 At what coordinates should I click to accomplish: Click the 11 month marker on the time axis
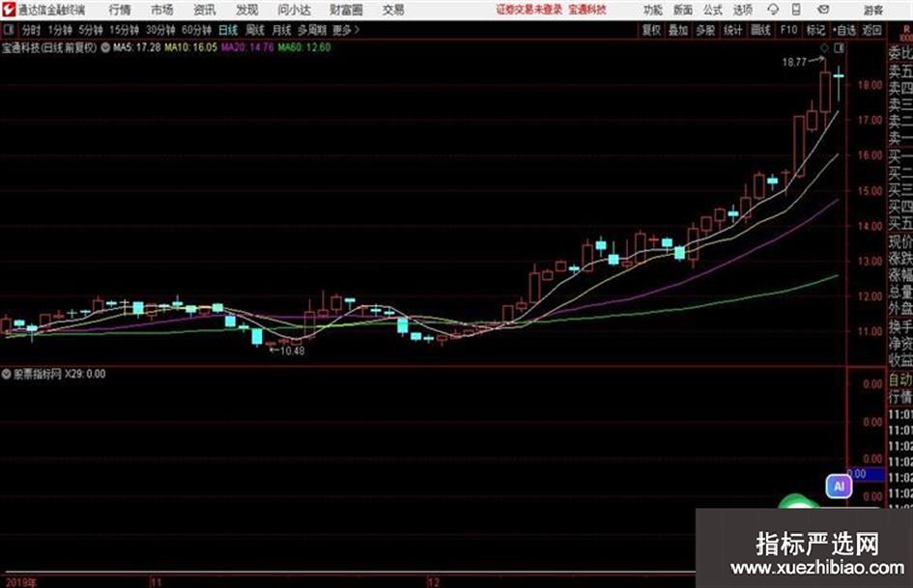click(156, 582)
